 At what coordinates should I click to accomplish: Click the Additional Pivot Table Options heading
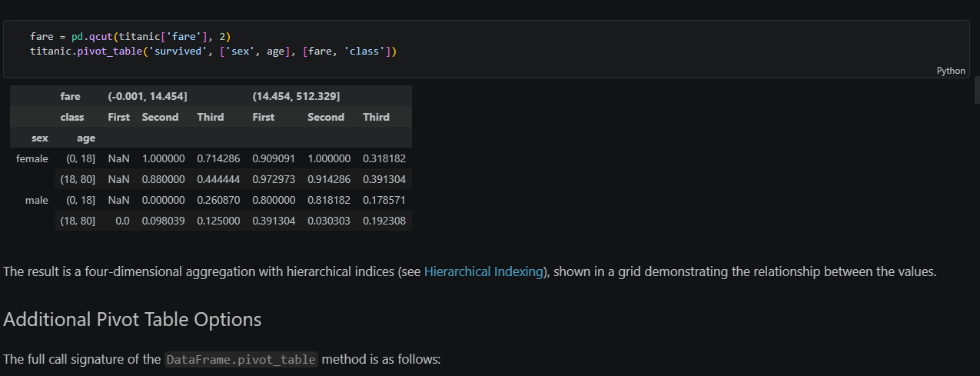point(132,319)
